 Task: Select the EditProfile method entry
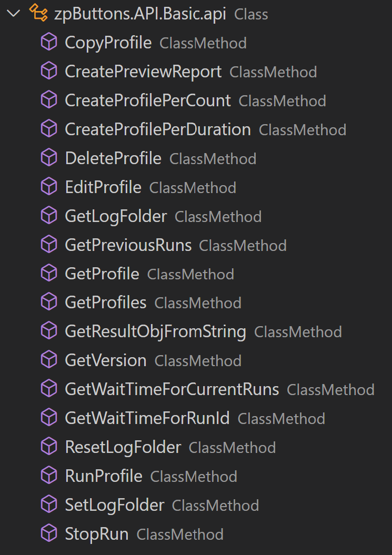click(x=103, y=187)
